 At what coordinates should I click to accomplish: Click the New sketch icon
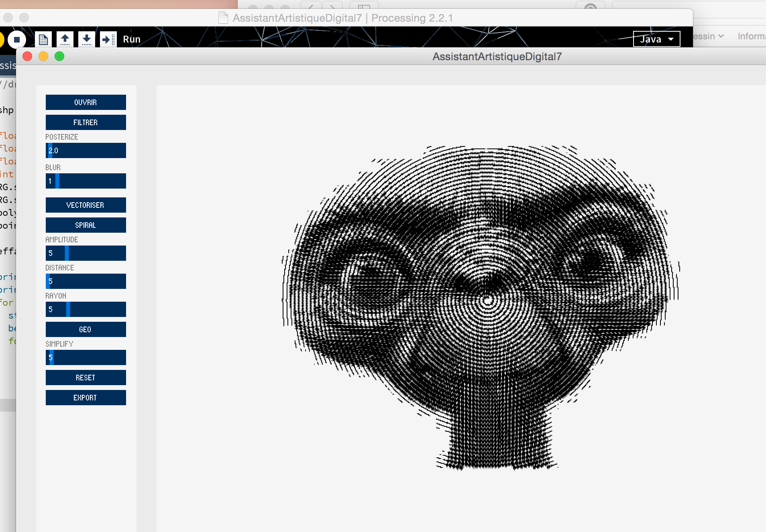[43, 39]
